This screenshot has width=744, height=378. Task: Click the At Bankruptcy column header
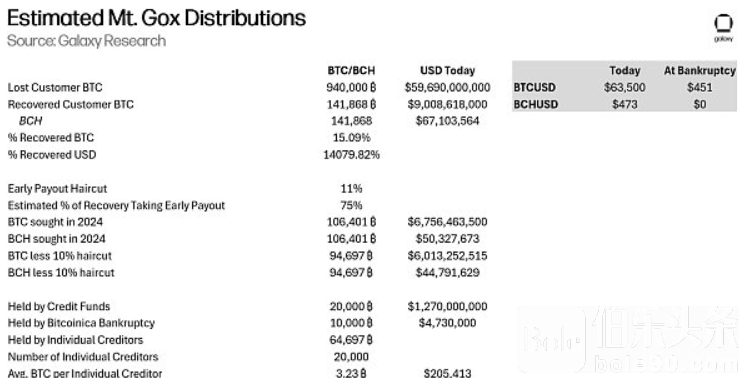click(x=699, y=71)
